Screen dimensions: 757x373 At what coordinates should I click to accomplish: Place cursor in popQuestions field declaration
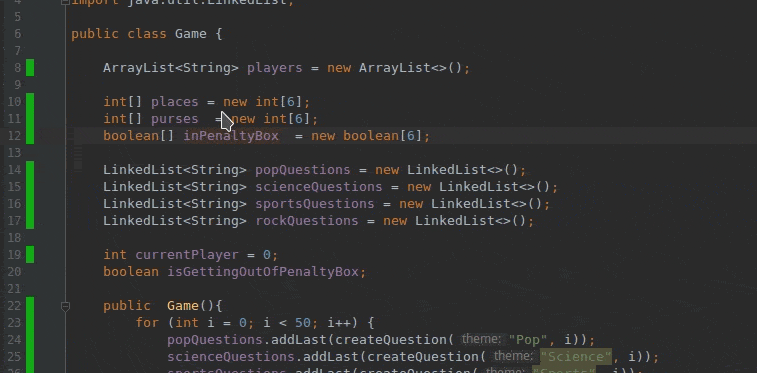point(302,170)
